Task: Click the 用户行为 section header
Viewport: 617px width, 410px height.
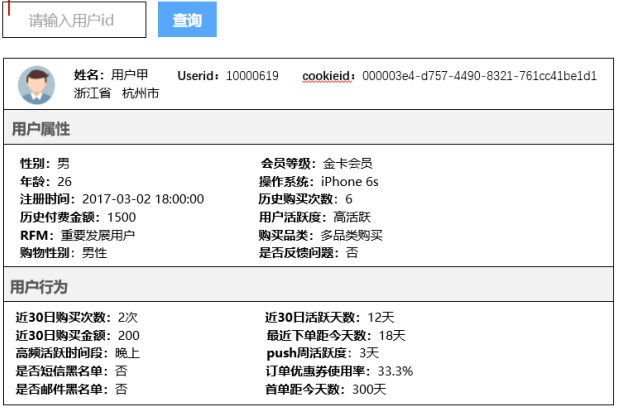Action: pos(308,285)
